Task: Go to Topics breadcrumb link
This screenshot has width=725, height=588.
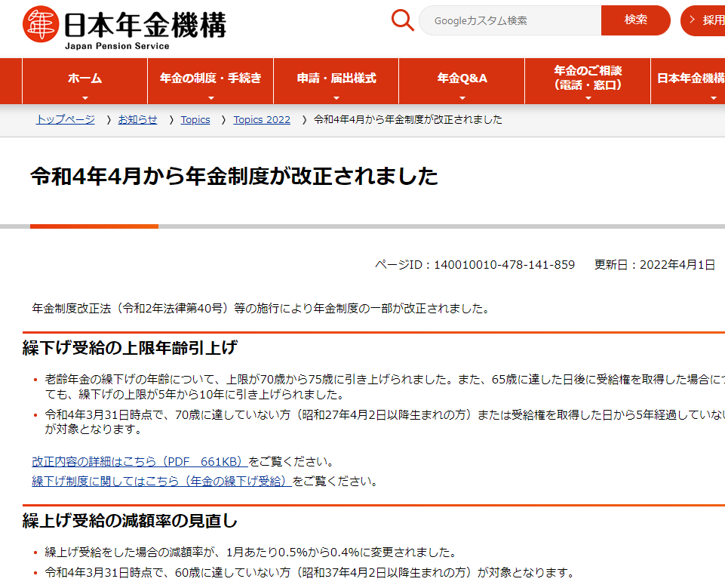Action: [195, 120]
